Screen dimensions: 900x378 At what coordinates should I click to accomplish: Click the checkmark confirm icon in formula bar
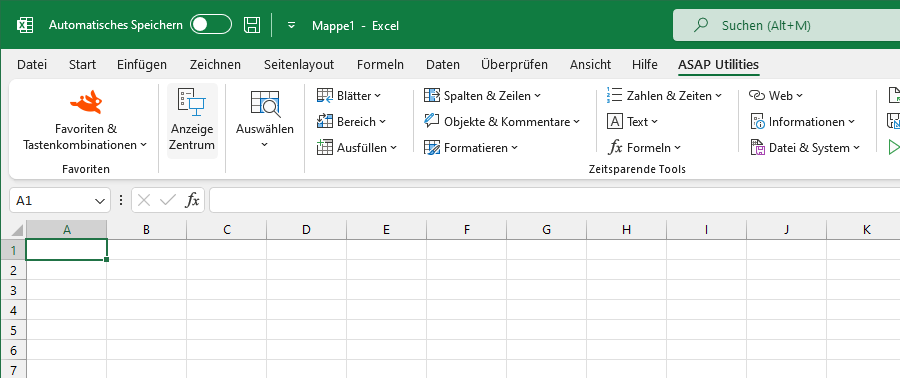(168, 200)
